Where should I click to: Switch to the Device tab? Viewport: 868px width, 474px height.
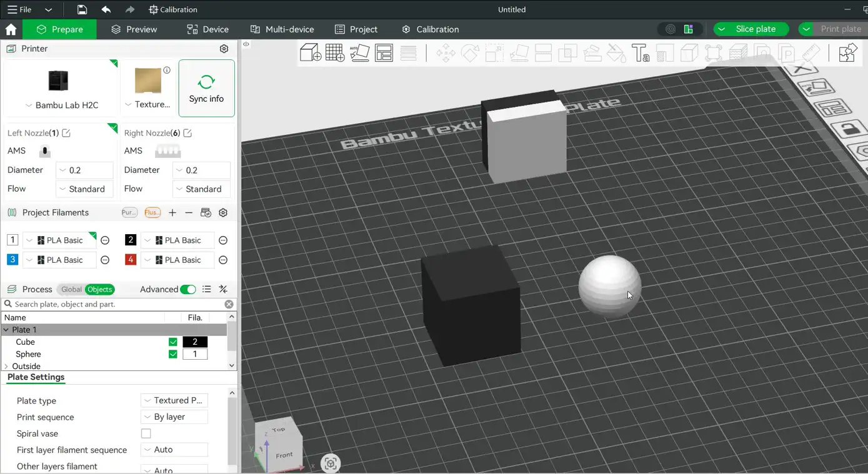tap(208, 29)
